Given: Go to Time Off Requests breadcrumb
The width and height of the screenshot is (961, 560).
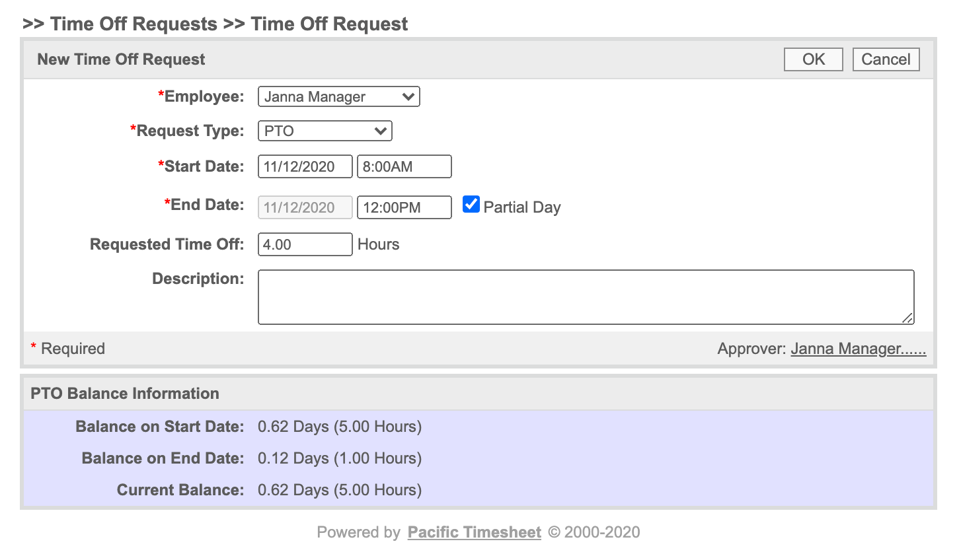Looking at the screenshot, I should [x=134, y=24].
